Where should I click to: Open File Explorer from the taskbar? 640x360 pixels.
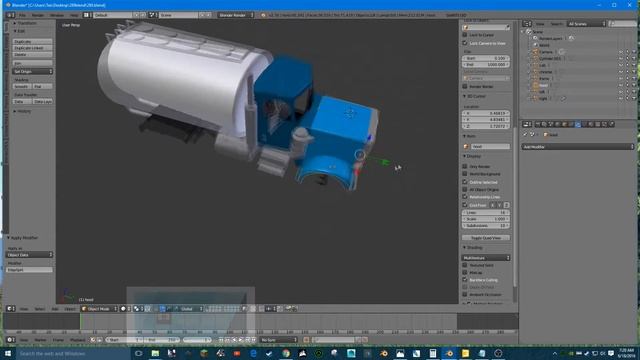(x=155, y=353)
